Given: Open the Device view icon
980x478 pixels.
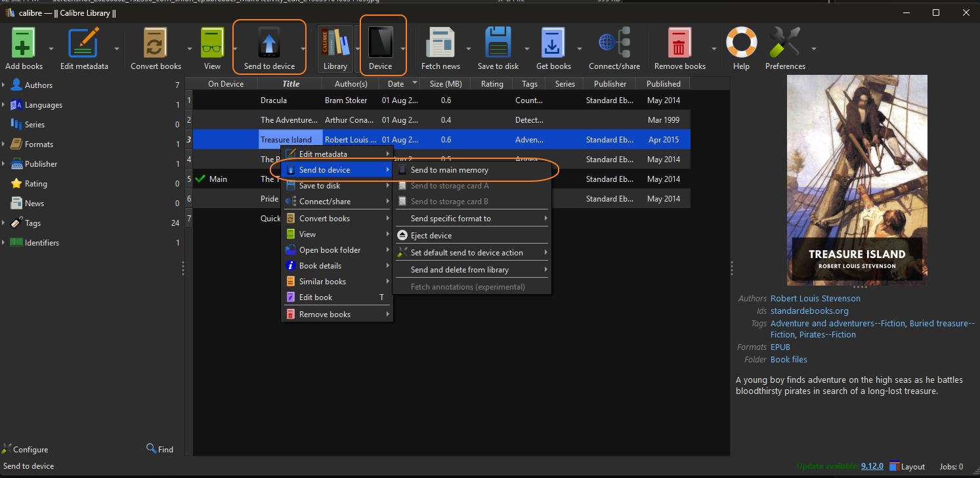Looking at the screenshot, I should pos(380,43).
